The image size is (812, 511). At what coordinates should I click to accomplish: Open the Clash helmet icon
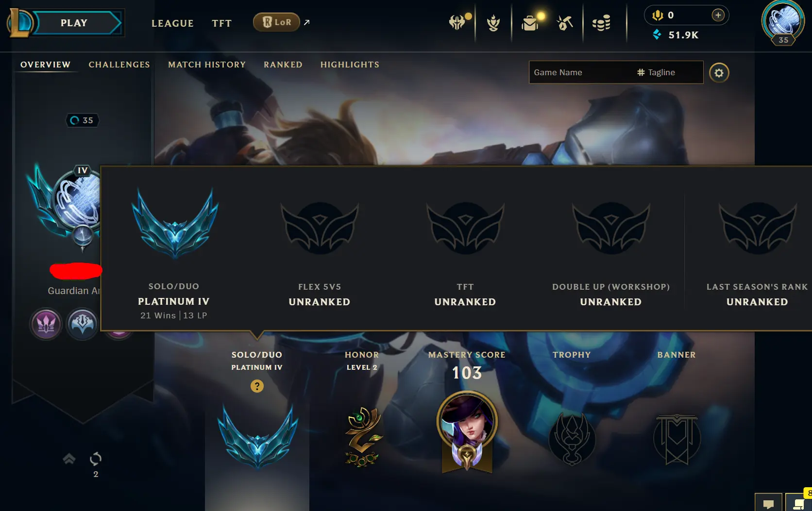(x=457, y=23)
